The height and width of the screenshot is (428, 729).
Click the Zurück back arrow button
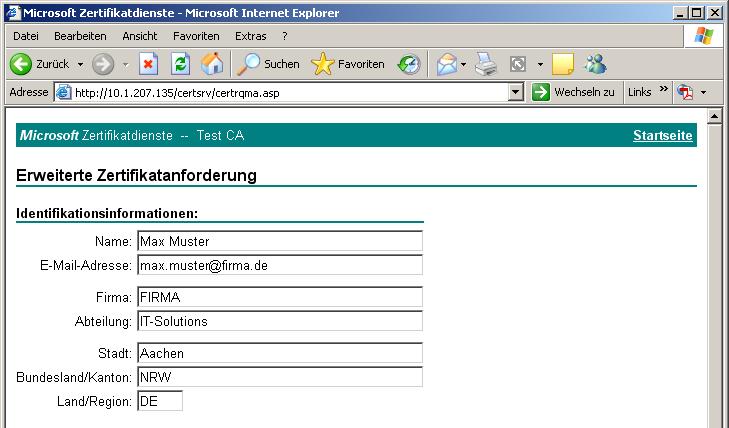(x=22, y=64)
